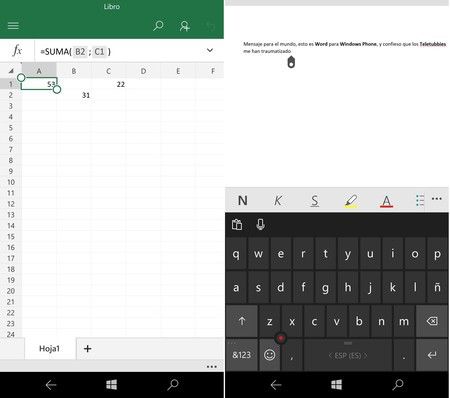Tap the enter return key
Image resolution: width=450 pixels, height=398 pixels.
click(432, 355)
